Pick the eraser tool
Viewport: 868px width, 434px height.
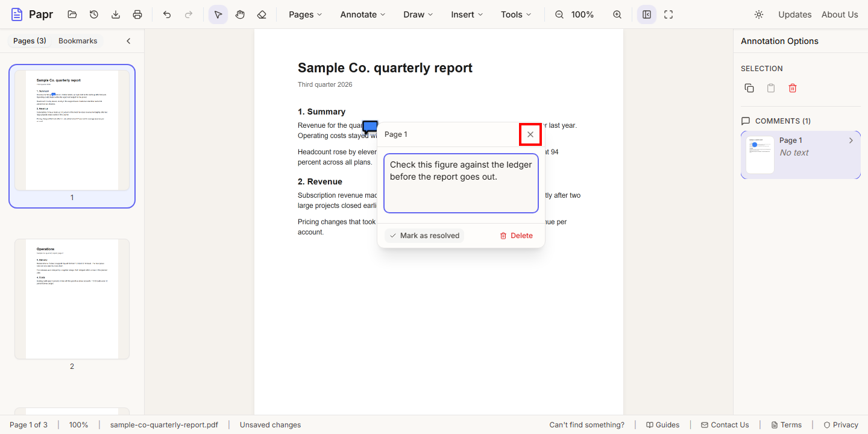(262, 14)
